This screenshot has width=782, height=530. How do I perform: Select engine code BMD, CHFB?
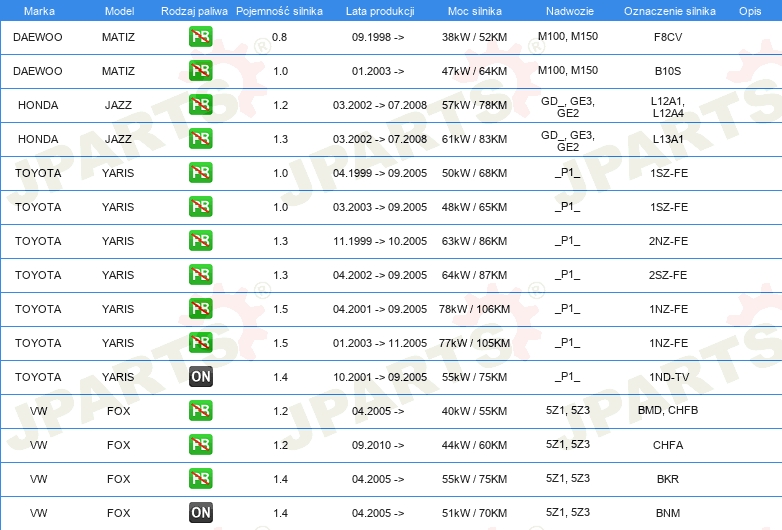[x=668, y=410]
